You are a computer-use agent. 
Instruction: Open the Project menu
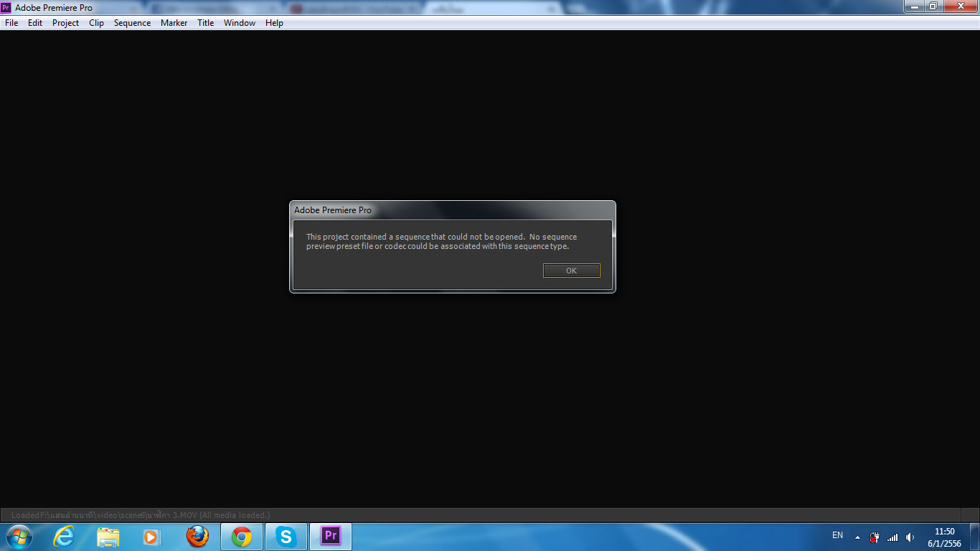coord(65,23)
